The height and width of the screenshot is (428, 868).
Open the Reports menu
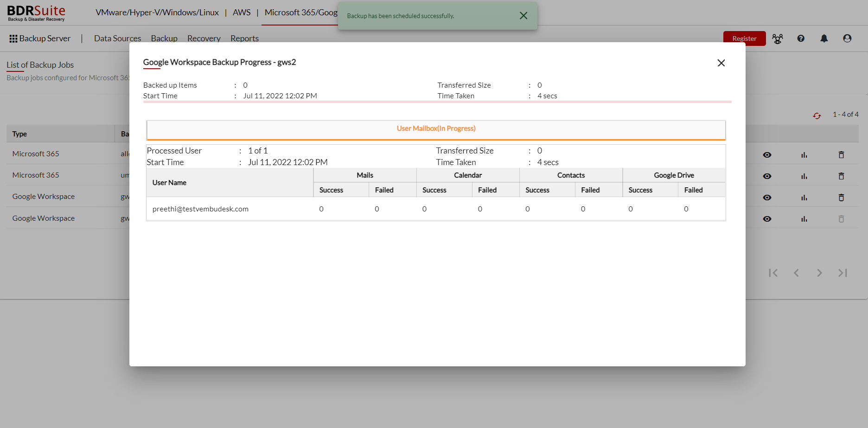point(244,38)
